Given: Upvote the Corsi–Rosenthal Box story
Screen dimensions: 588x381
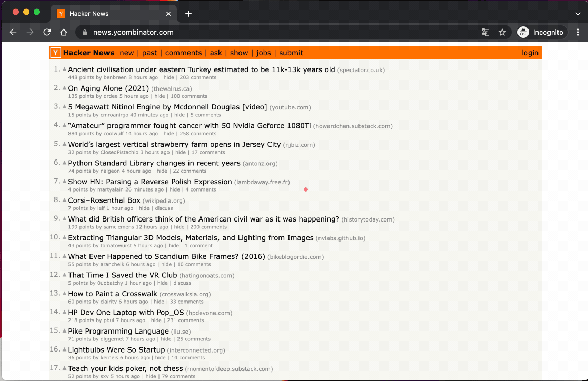Looking at the screenshot, I should tap(65, 200).
